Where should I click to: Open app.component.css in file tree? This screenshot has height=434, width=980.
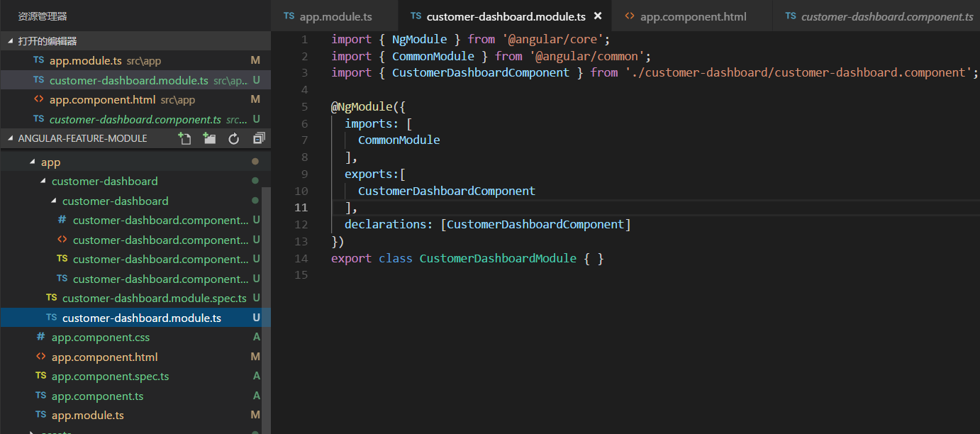click(130, 338)
